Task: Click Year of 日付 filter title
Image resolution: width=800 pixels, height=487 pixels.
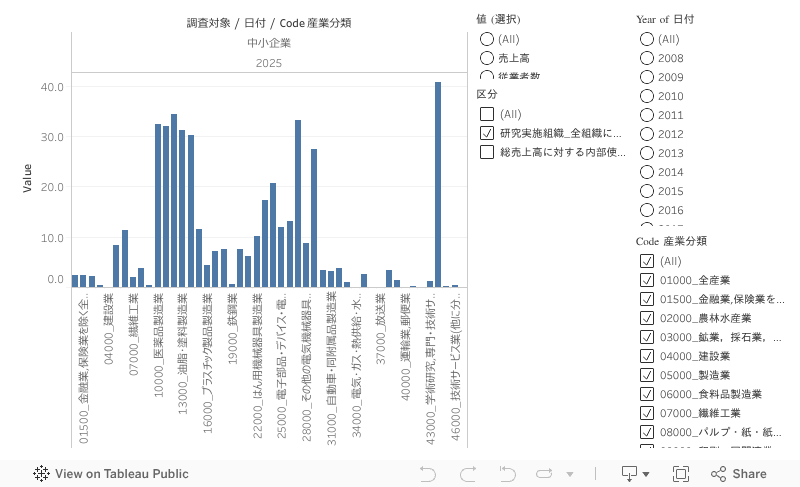Action: click(665, 19)
